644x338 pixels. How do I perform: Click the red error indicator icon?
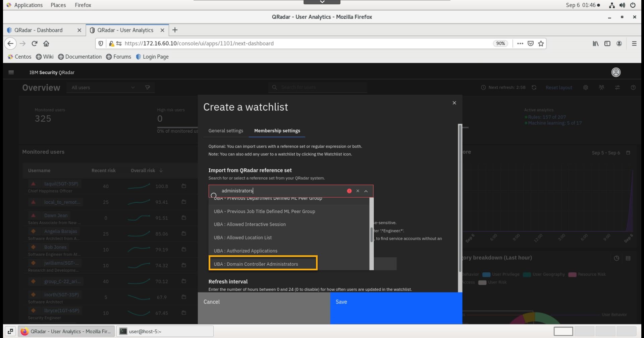pyautogui.click(x=349, y=191)
